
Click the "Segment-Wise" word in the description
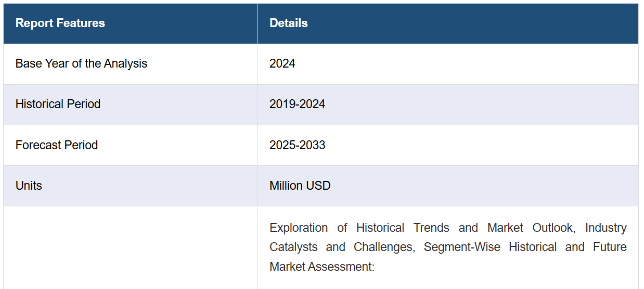click(x=462, y=247)
